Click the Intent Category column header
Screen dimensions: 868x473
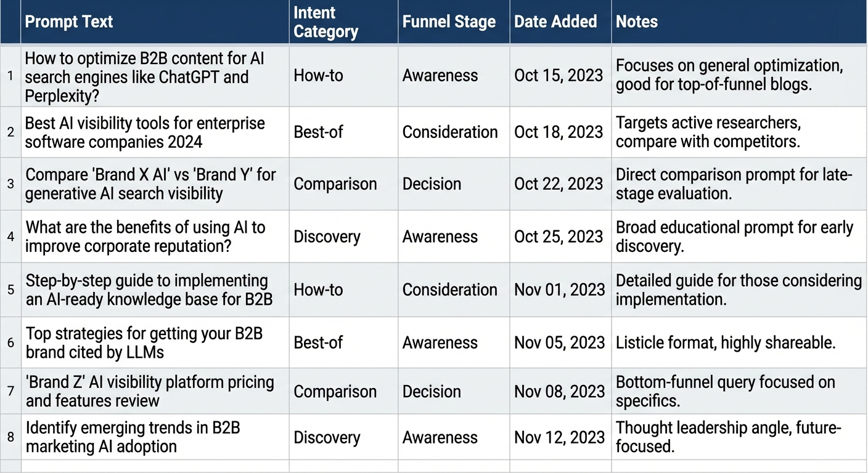[325, 22]
